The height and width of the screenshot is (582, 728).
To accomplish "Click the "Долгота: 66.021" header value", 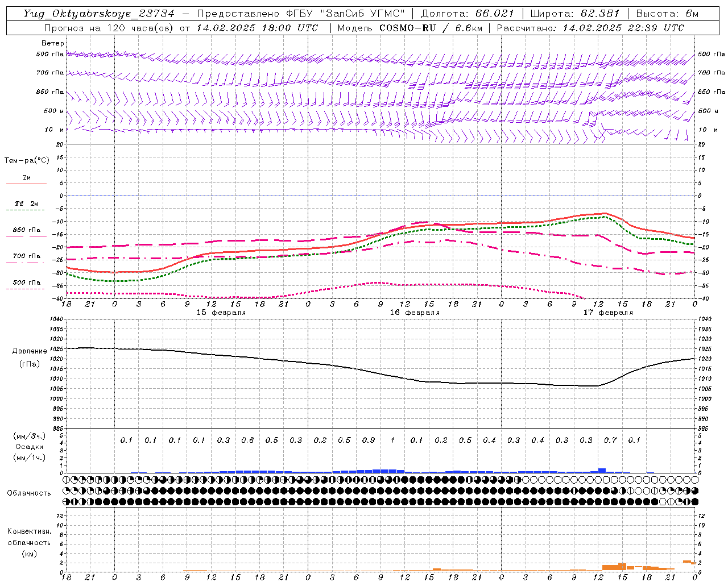I will 468,14.
